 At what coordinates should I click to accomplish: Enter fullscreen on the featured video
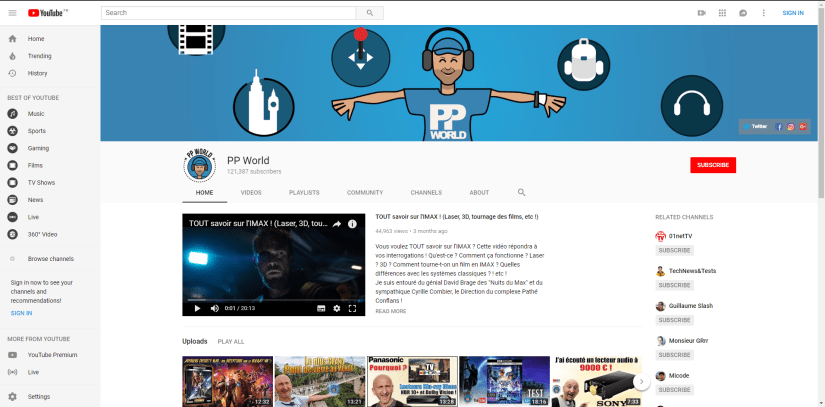352,308
